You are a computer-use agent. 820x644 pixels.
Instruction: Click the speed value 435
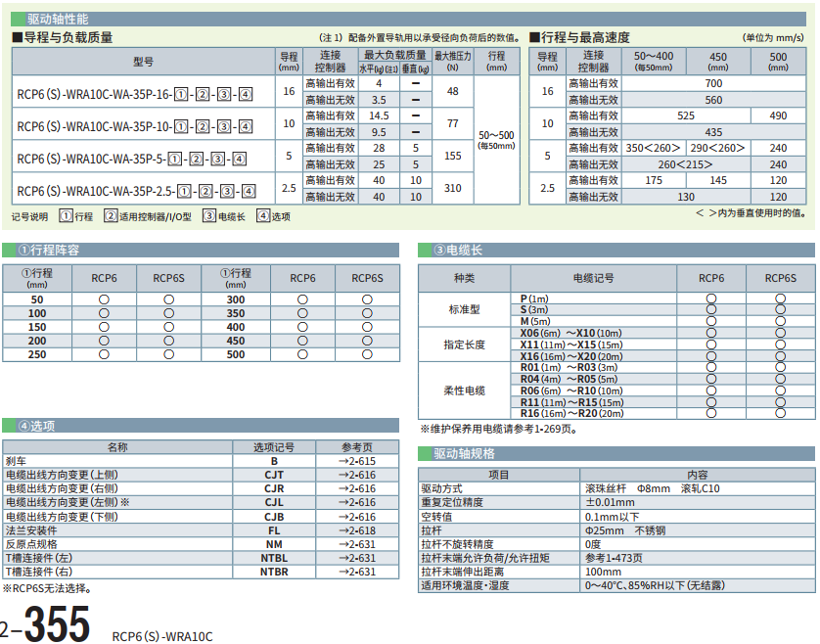point(713,132)
